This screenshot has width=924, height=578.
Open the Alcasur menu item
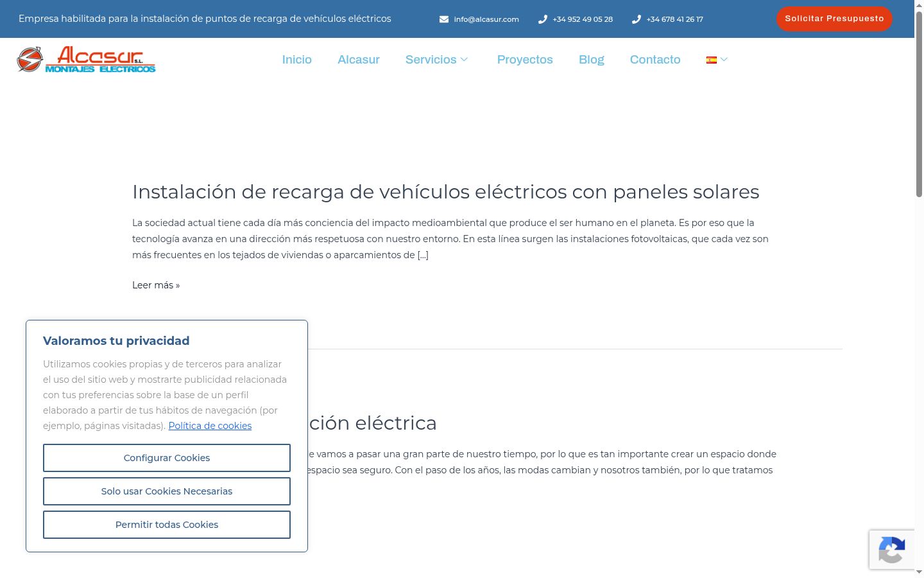click(x=359, y=60)
